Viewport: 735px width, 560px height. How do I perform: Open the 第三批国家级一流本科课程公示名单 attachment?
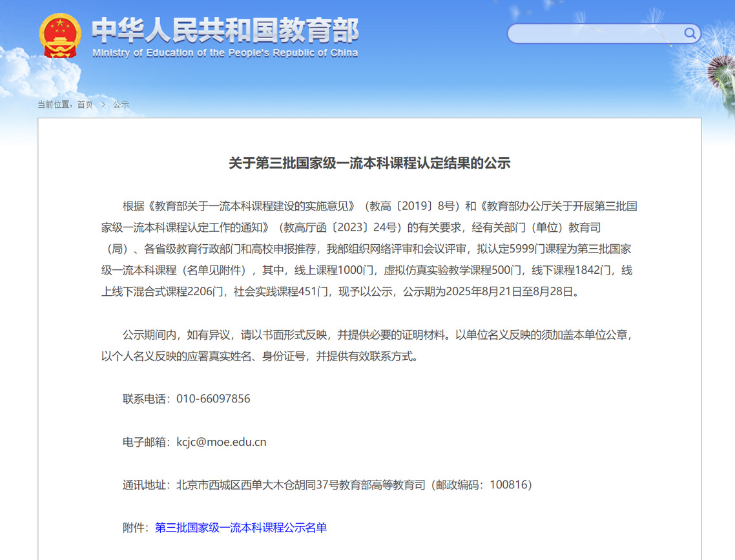(x=241, y=528)
